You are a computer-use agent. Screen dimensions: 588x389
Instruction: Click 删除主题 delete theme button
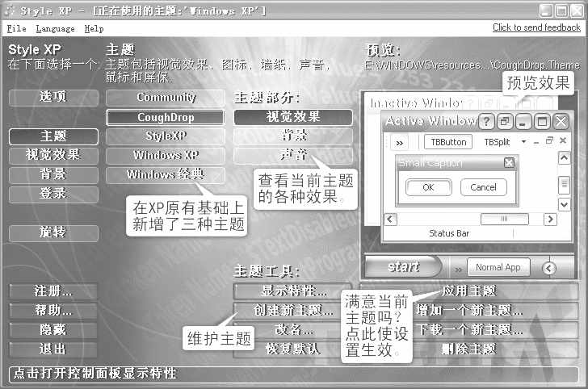pos(468,349)
